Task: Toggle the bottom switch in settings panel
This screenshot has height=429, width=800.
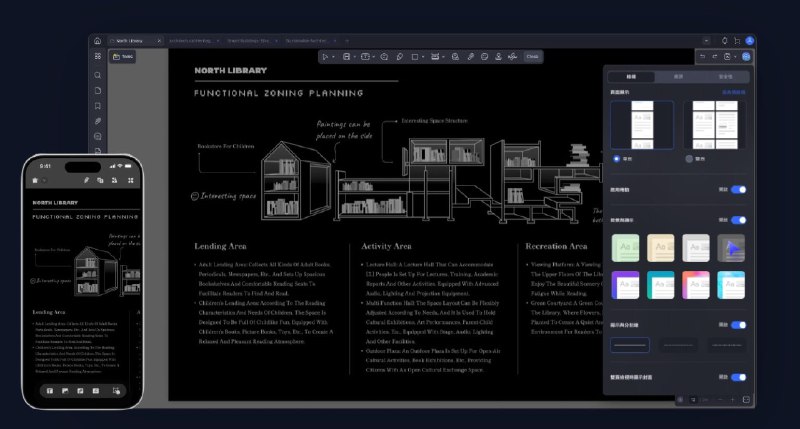Action: pos(738,377)
